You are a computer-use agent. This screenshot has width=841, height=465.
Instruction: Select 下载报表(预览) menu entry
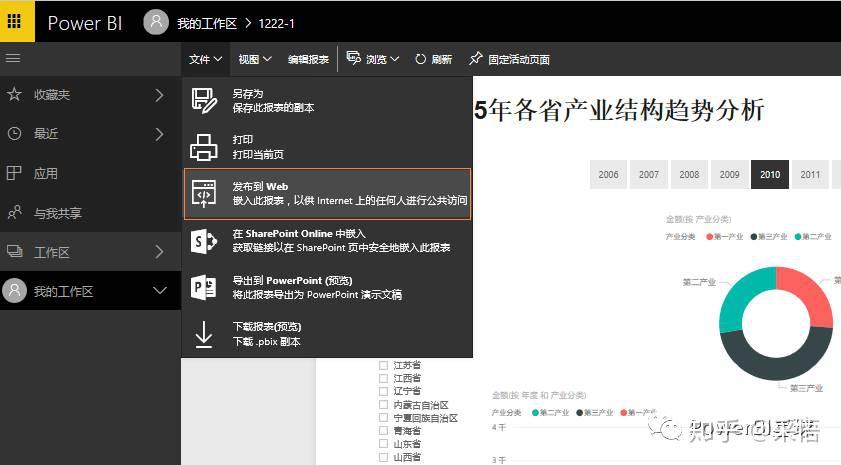[327, 334]
